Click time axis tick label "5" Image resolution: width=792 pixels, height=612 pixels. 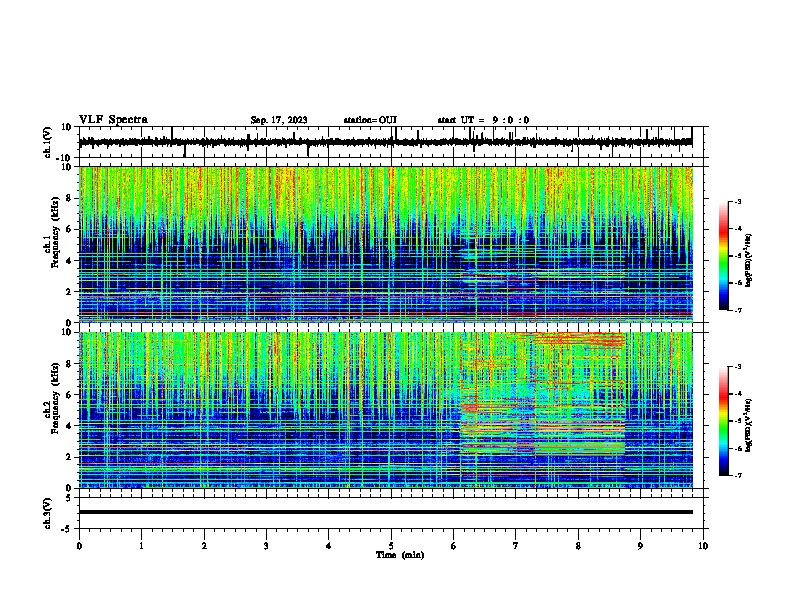[x=391, y=546]
